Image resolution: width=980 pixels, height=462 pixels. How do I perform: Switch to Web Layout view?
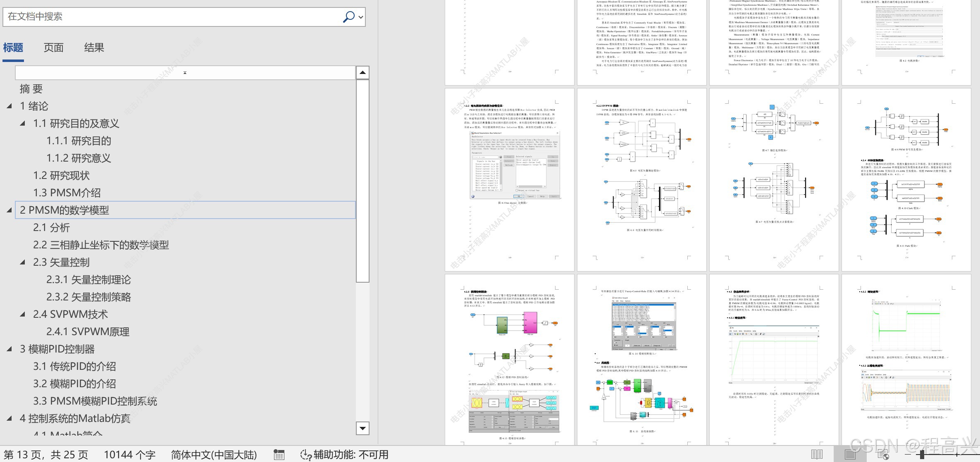pos(883,455)
